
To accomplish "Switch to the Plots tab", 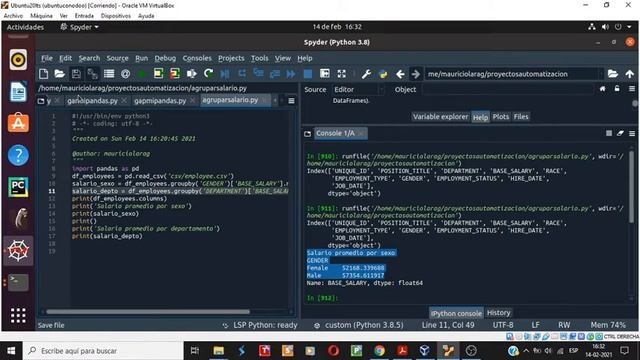I will coord(501,117).
